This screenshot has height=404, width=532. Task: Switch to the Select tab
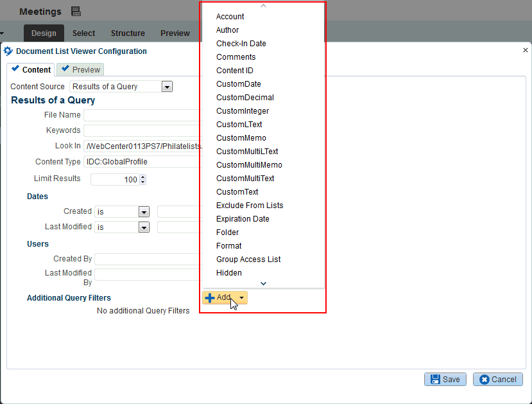[83, 33]
